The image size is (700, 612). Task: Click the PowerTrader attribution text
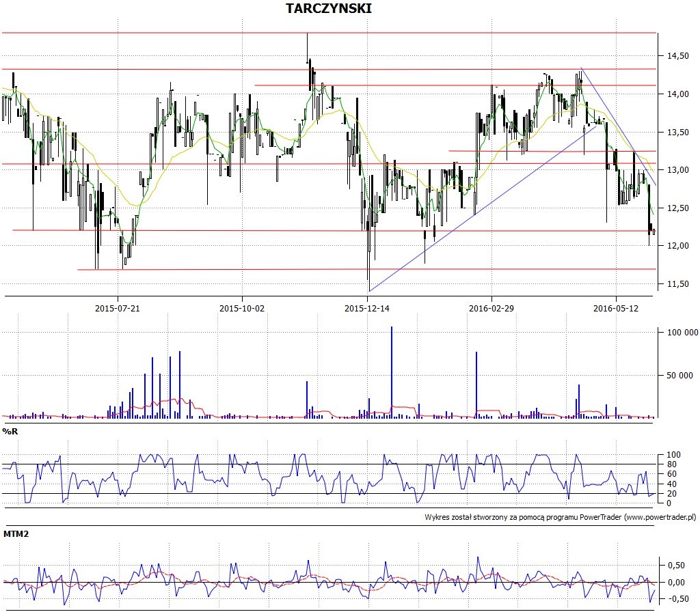point(561,517)
